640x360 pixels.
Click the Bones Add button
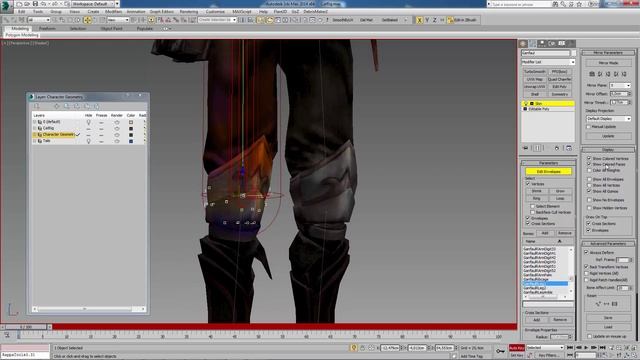[x=544, y=233]
